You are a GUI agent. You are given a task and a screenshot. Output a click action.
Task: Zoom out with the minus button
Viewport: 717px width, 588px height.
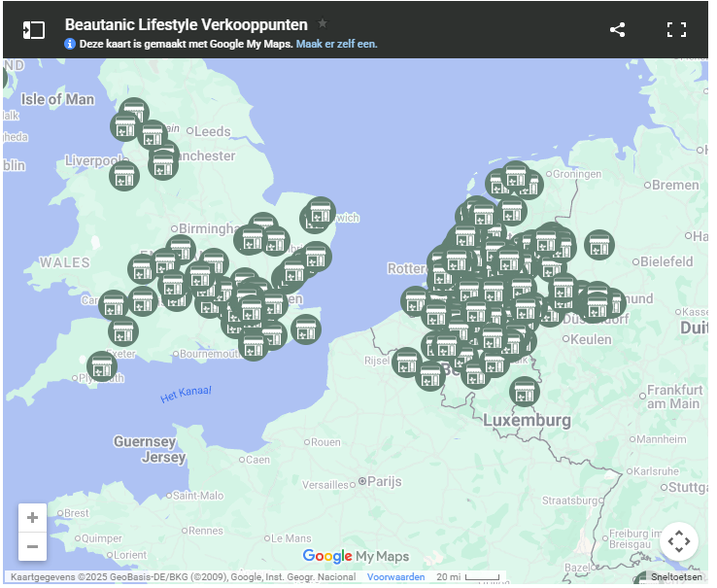pyautogui.click(x=32, y=546)
